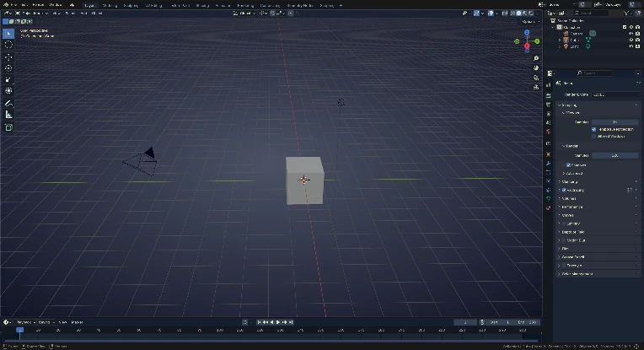Click the Render Samples value field
Viewport: 644px width, 350px height.
pos(615,156)
